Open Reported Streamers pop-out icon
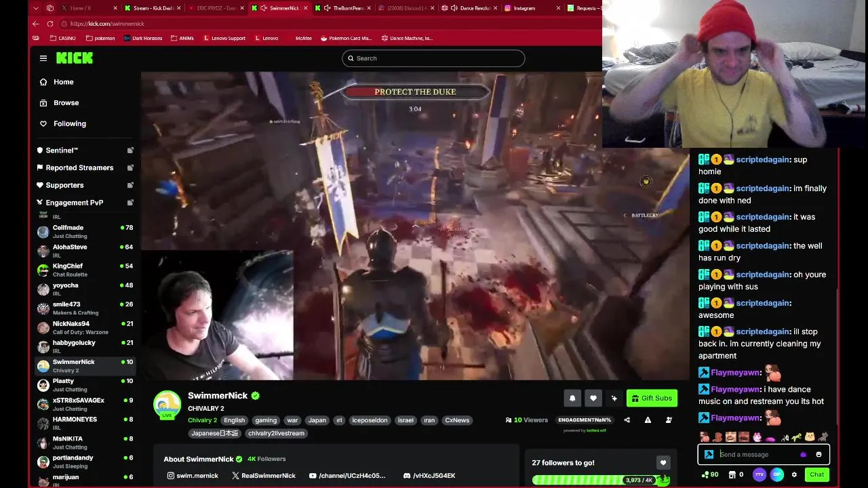Image resolution: width=868 pixels, height=488 pixels. click(130, 168)
